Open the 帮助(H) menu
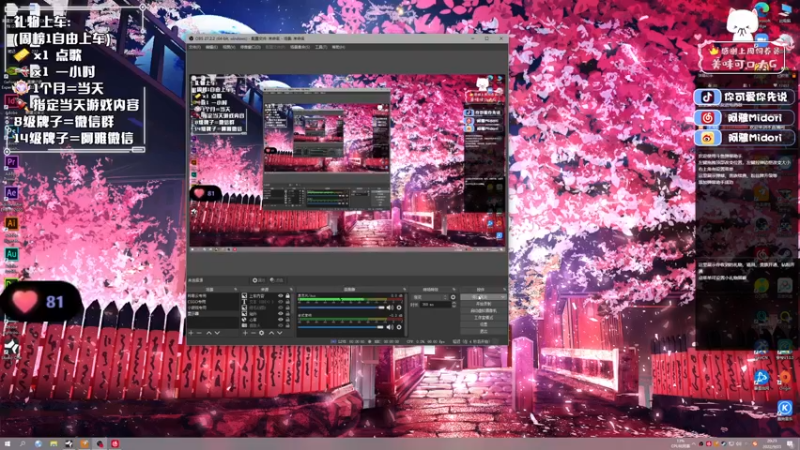 [338, 47]
